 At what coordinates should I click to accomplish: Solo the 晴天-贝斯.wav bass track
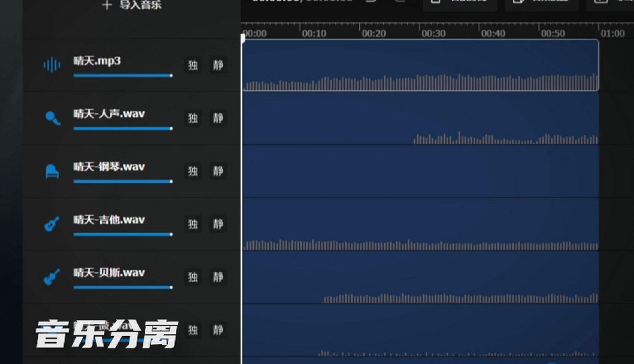point(193,277)
